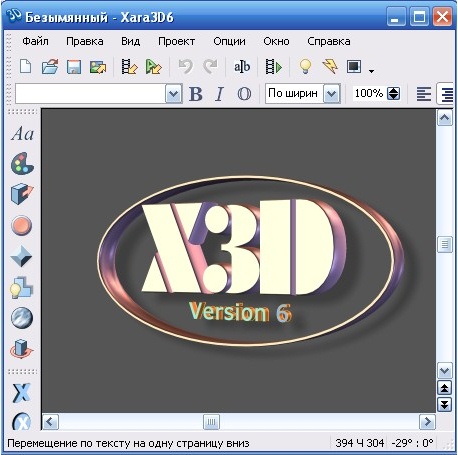The height and width of the screenshot is (455, 458).
Task: Click inside the font name input field
Action: pyautogui.click(x=90, y=94)
